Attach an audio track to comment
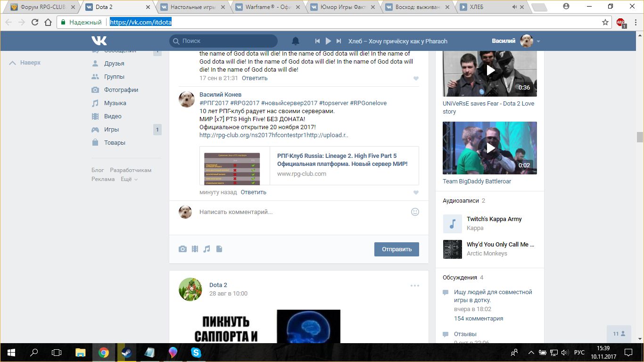The image size is (644, 362). coord(206,249)
